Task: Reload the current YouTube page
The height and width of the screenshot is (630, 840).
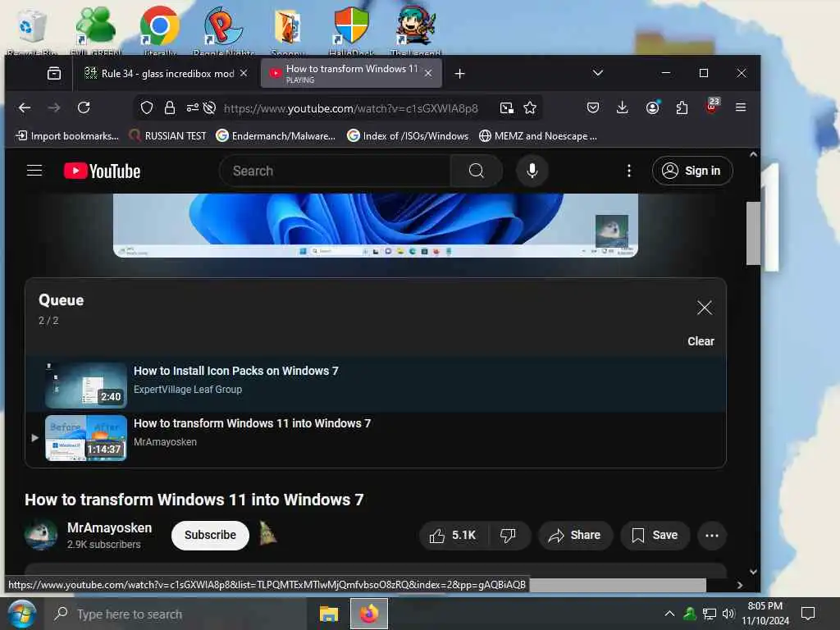Action: tap(84, 107)
